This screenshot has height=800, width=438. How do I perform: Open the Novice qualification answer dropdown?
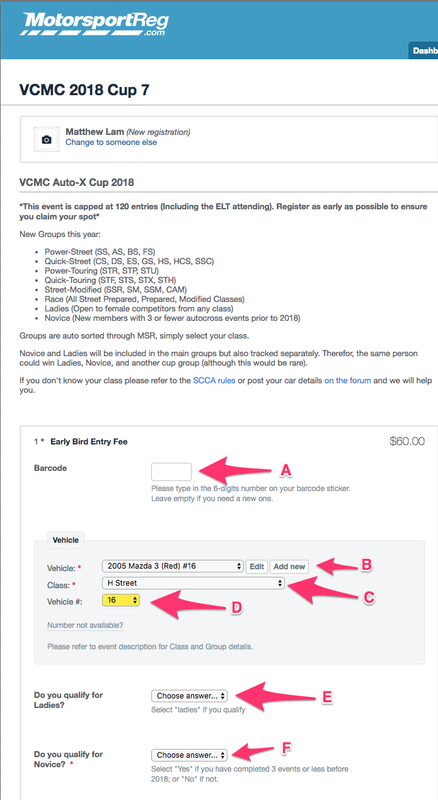(189, 755)
